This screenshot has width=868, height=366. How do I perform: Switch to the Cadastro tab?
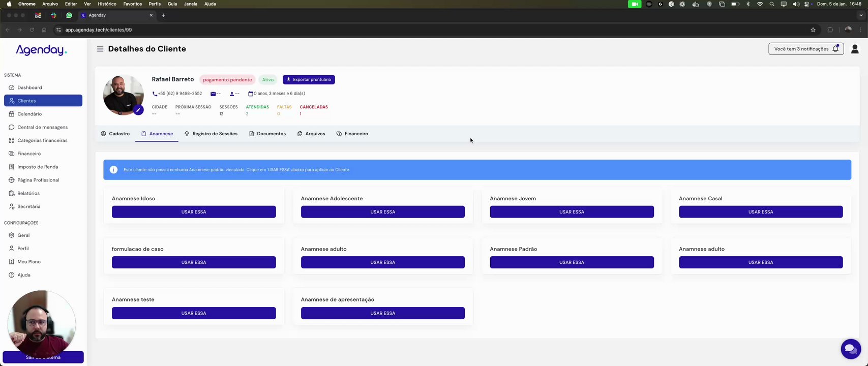point(115,134)
